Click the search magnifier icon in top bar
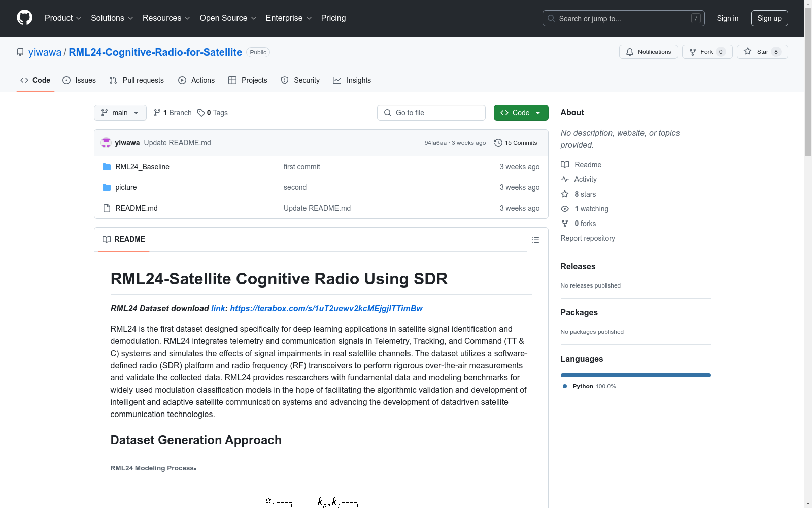This screenshot has width=812, height=508. [551, 18]
